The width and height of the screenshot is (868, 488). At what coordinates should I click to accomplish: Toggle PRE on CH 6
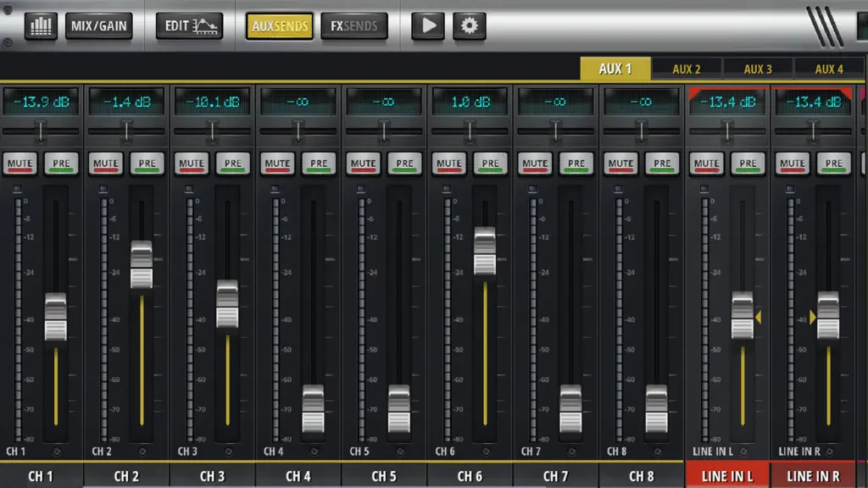(491, 164)
